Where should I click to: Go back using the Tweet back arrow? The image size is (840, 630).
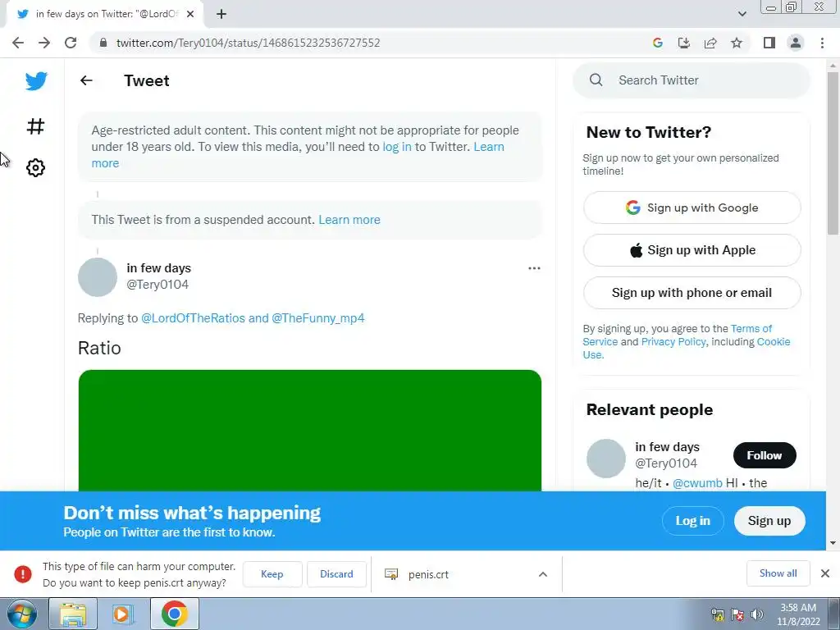[86, 80]
